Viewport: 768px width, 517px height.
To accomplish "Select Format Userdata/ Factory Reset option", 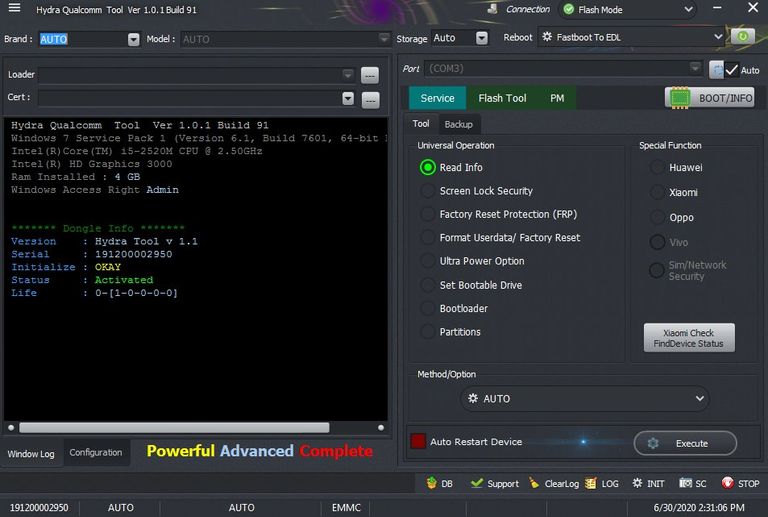I will click(x=428, y=238).
